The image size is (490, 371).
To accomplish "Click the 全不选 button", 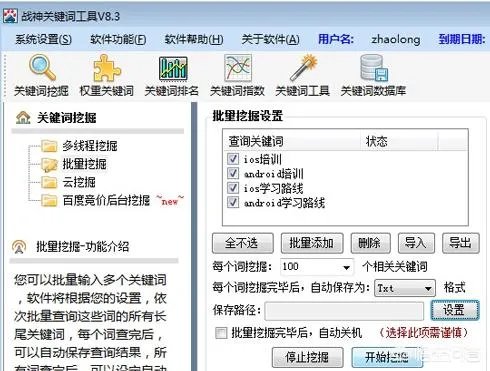I will pos(243,243).
